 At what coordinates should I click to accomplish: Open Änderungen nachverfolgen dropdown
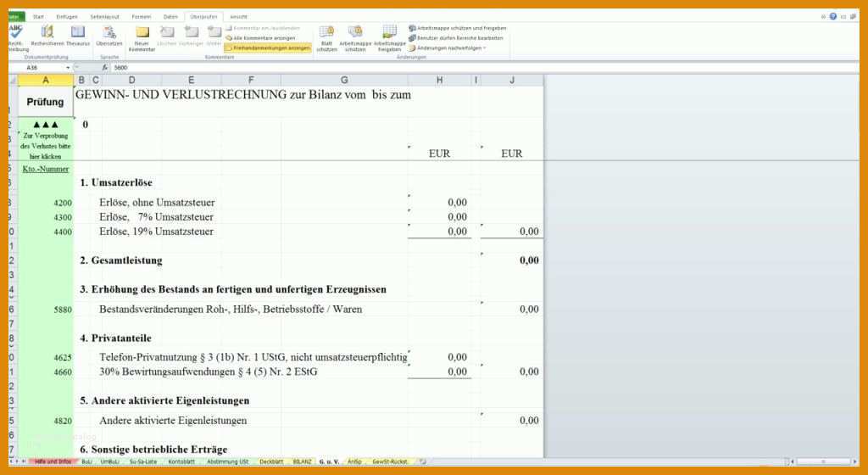tap(448, 48)
